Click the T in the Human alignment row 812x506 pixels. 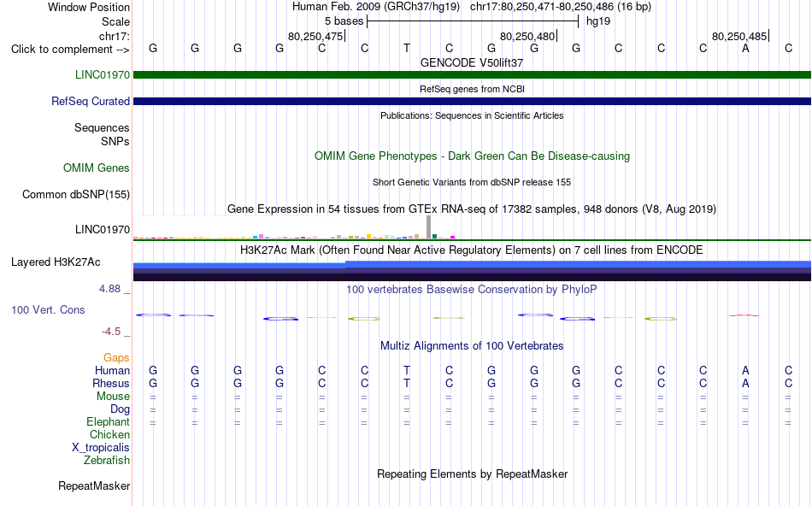pyautogui.click(x=407, y=370)
